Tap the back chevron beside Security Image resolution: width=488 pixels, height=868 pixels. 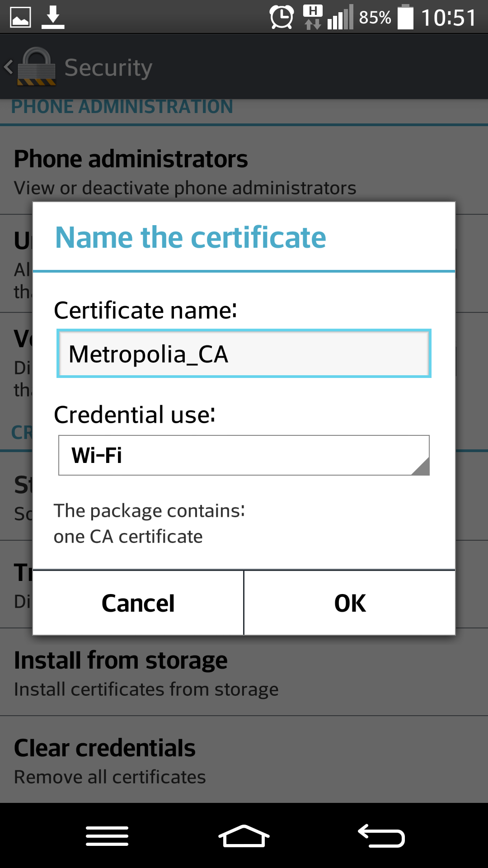[8, 67]
